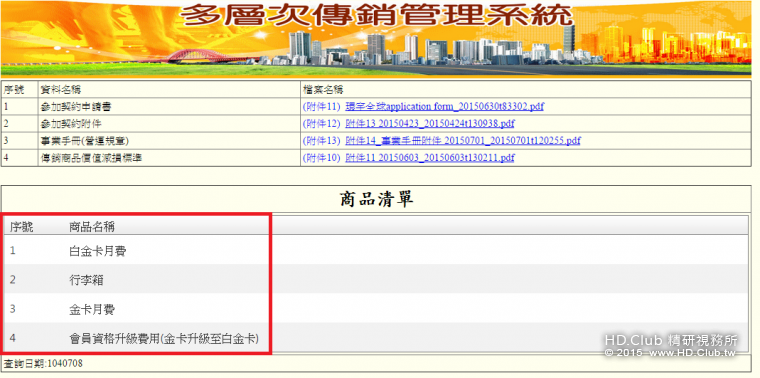Viewport: 760px width, 378px height.
Task: Open the 附件14 事業手冊附件 20150701 PDF link
Action: (x=462, y=141)
